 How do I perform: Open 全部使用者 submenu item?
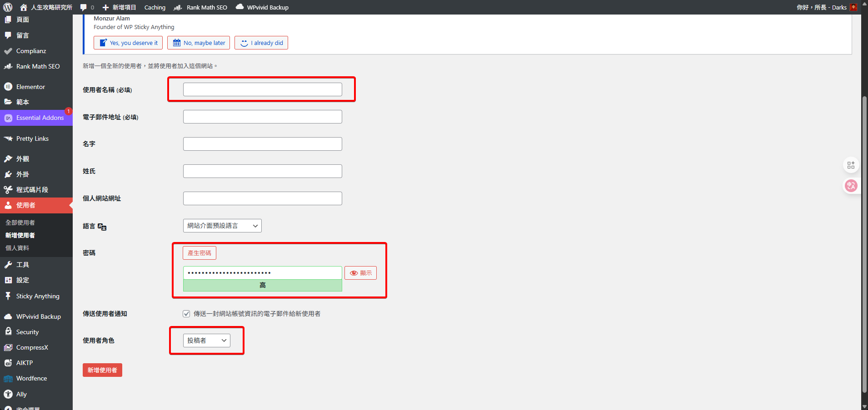pos(20,222)
